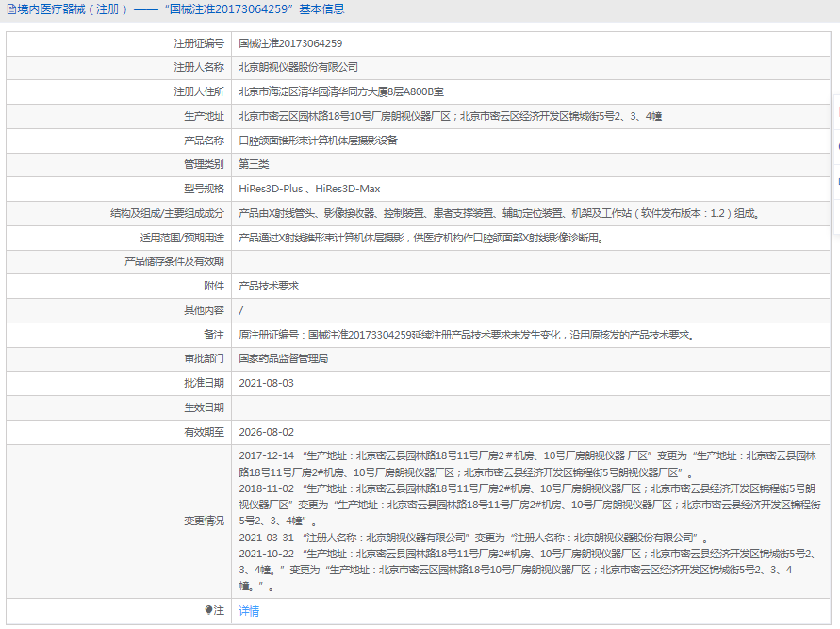This screenshot has width=840, height=629.
Task: Click the 生效日期 row label
Action: pyautogui.click(x=204, y=407)
